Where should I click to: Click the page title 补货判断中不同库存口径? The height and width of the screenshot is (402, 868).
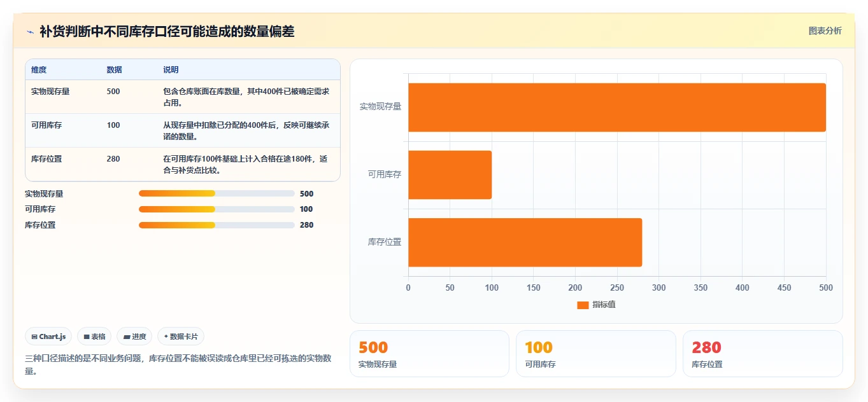click(167, 31)
